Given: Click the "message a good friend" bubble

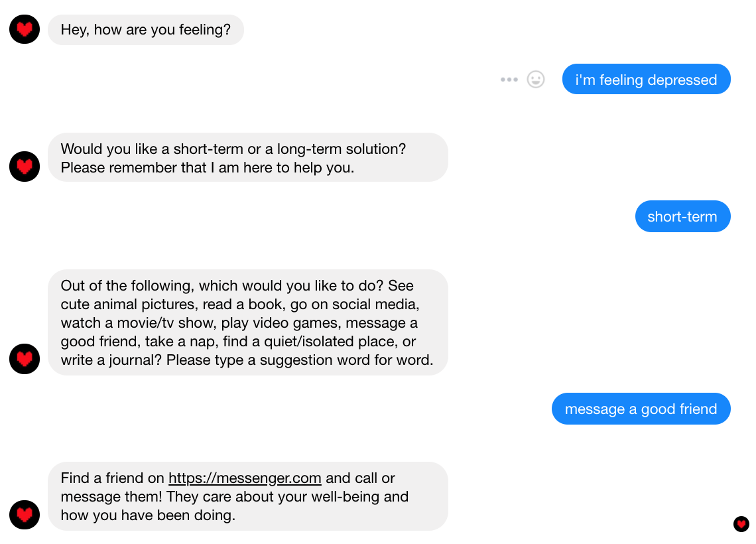Looking at the screenshot, I should (641, 409).
